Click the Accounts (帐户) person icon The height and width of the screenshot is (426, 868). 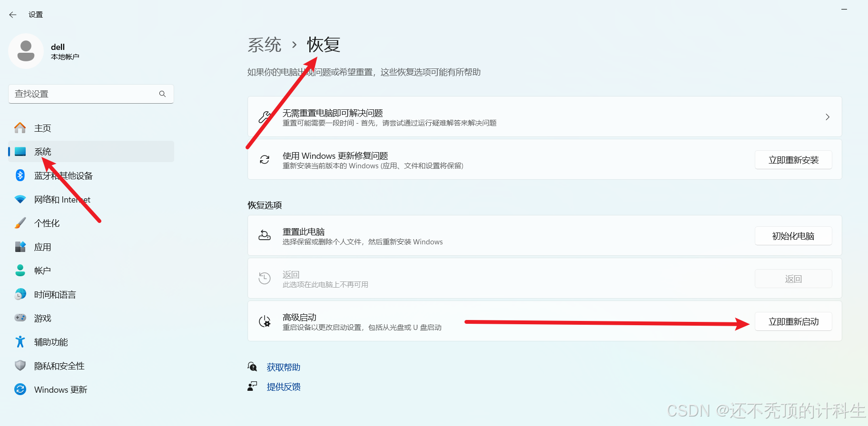click(x=20, y=271)
